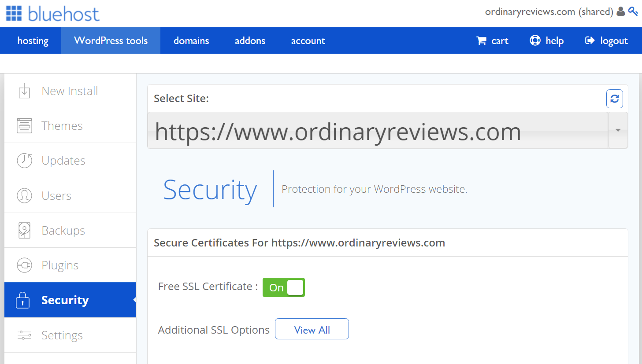Click View All SSL options button
This screenshot has width=642, height=364.
tap(312, 329)
